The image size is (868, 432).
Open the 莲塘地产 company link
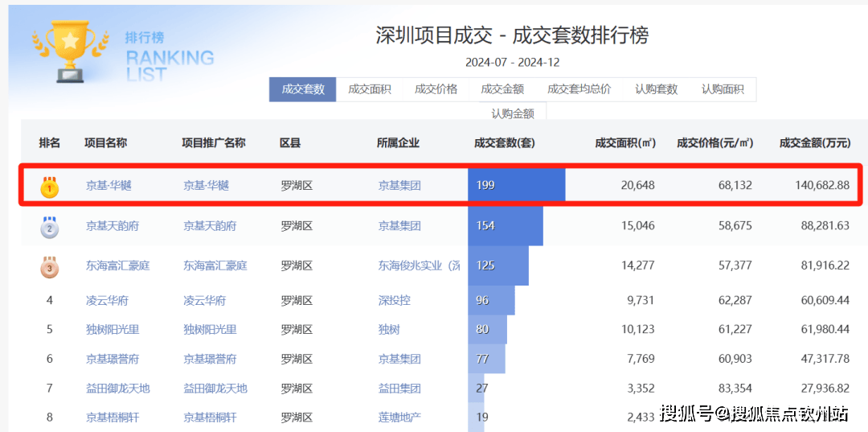399,417
